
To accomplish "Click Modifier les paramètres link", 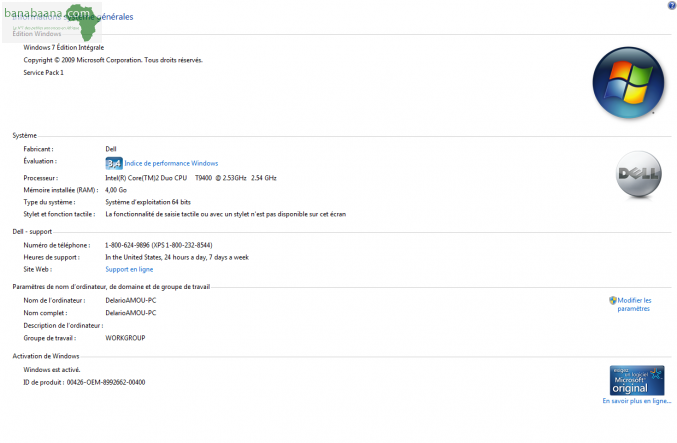I will 634,304.
